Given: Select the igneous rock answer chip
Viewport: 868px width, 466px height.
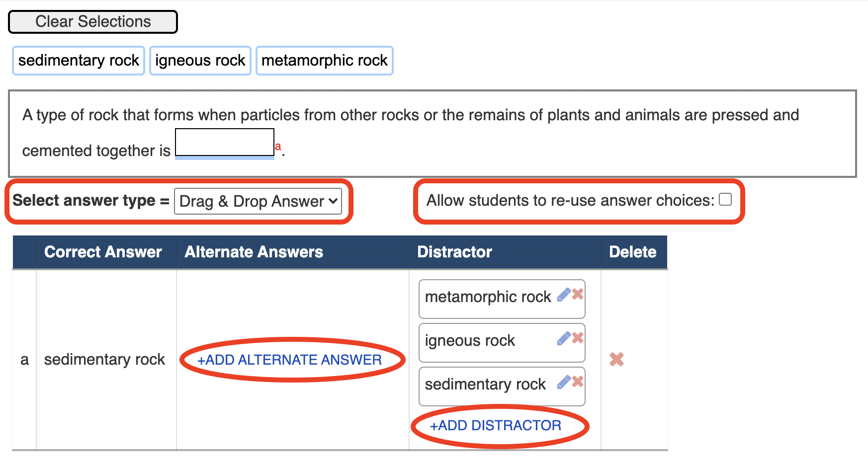Looking at the screenshot, I should coord(200,61).
